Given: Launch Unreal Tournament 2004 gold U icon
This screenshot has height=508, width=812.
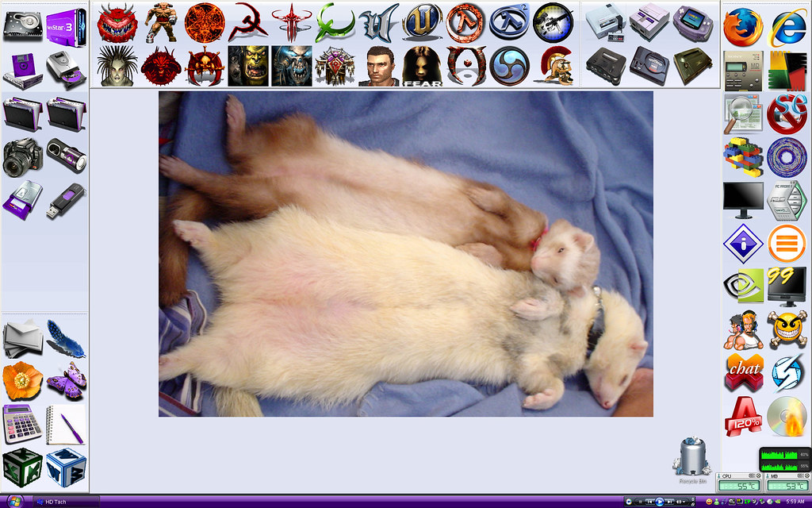Looking at the screenshot, I should (422, 22).
